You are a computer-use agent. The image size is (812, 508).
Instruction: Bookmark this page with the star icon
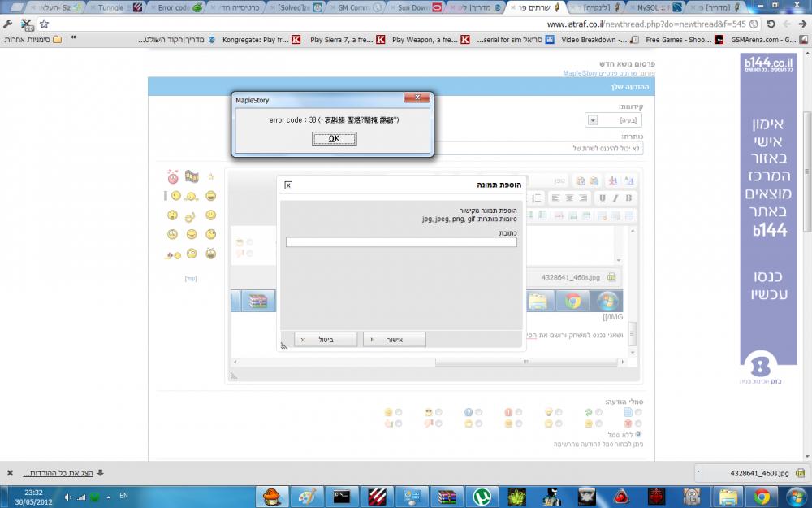[45, 24]
